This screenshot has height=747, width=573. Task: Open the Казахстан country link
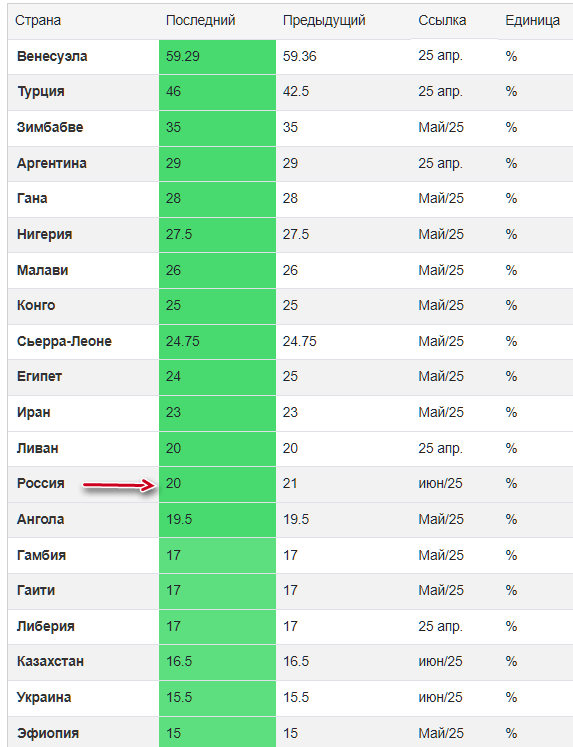tap(50, 661)
